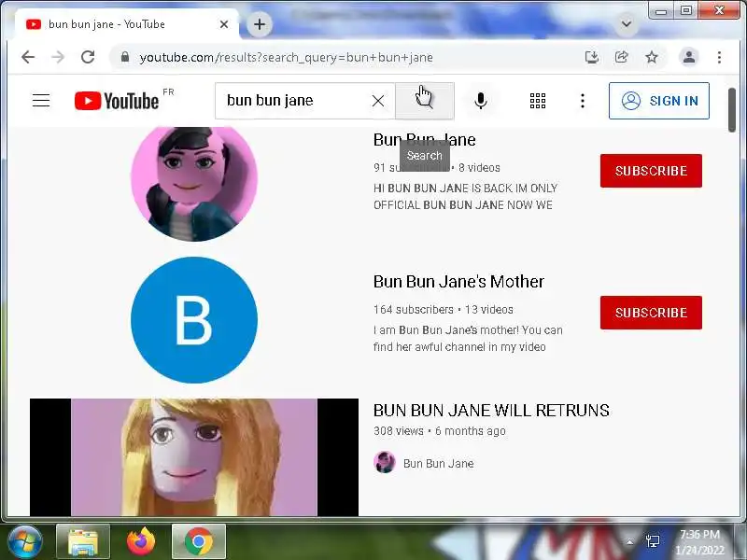This screenshot has height=560, width=747.
Task: Minimize the Chrome window
Action: [661, 10]
